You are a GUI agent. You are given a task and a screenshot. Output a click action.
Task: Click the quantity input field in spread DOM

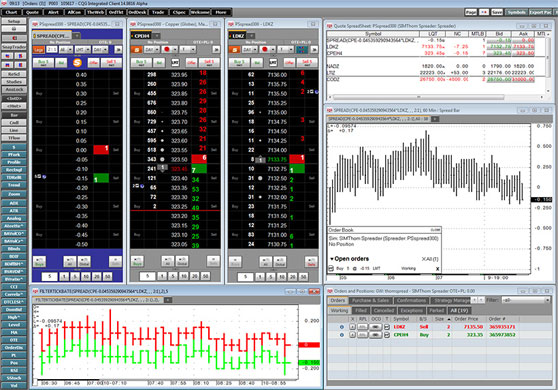coord(49,276)
